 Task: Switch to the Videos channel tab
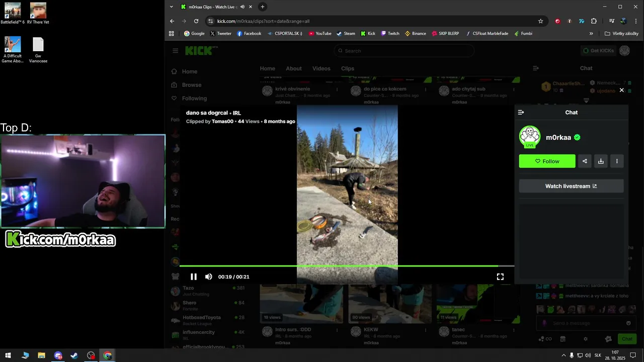pos(321,68)
